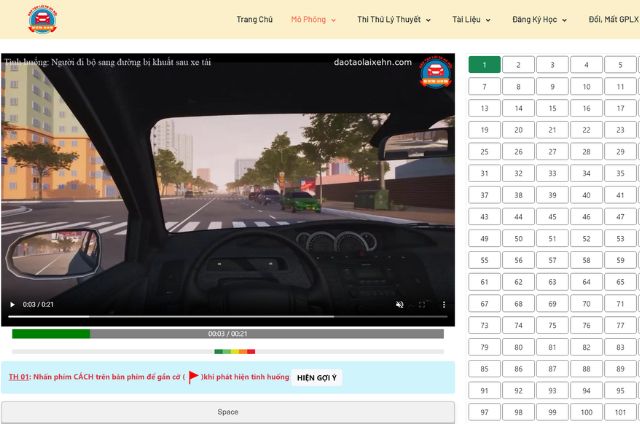Select situation 101
Viewport: 640px width, 427px height.
coord(620,412)
